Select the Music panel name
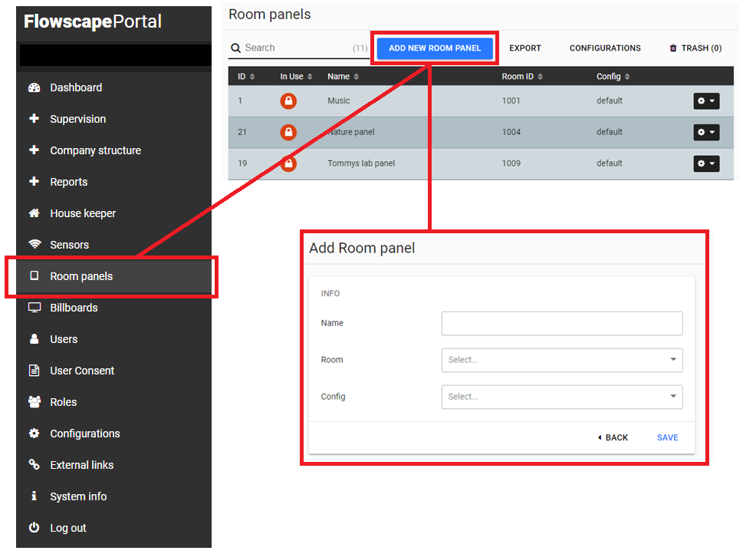756x554 pixels. click(x=338, y=101)
